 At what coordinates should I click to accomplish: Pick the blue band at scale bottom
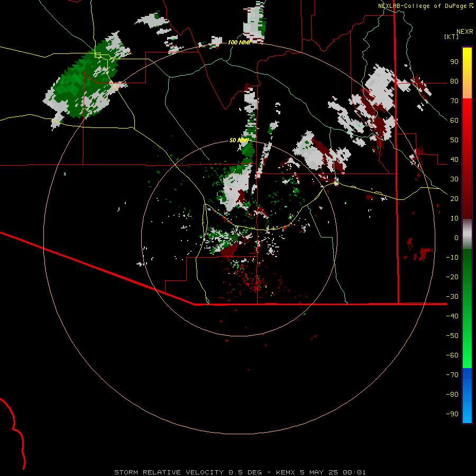tap(467, 396)
